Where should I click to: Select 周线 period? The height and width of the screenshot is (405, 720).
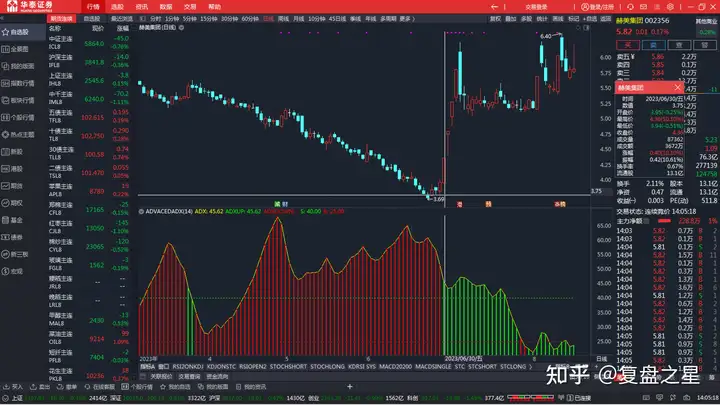pyautogui.click(x=284, y=19)
